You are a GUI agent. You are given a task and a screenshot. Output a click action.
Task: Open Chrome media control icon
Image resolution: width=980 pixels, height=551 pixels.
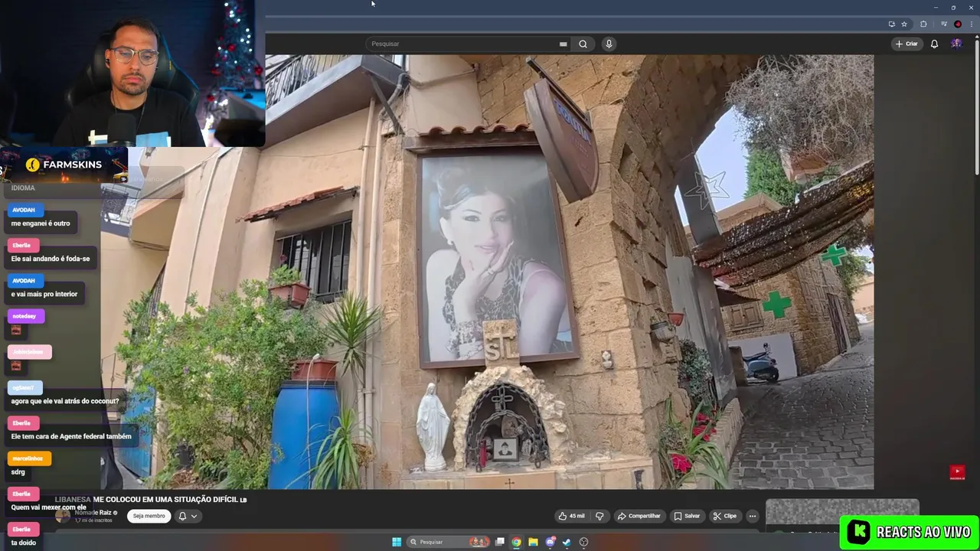(944, 24)
